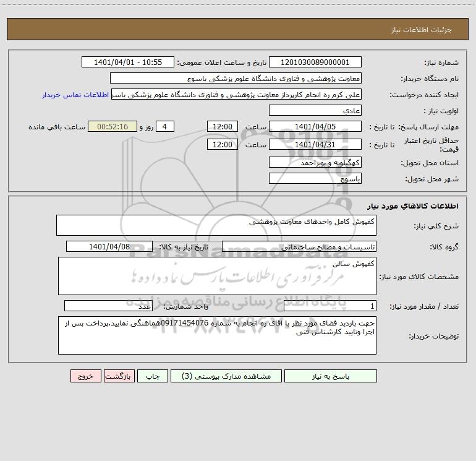Click the 'پاسخ به نیاز' button
This screenshot has height=461, width=476.
click(x=331, y=376)
